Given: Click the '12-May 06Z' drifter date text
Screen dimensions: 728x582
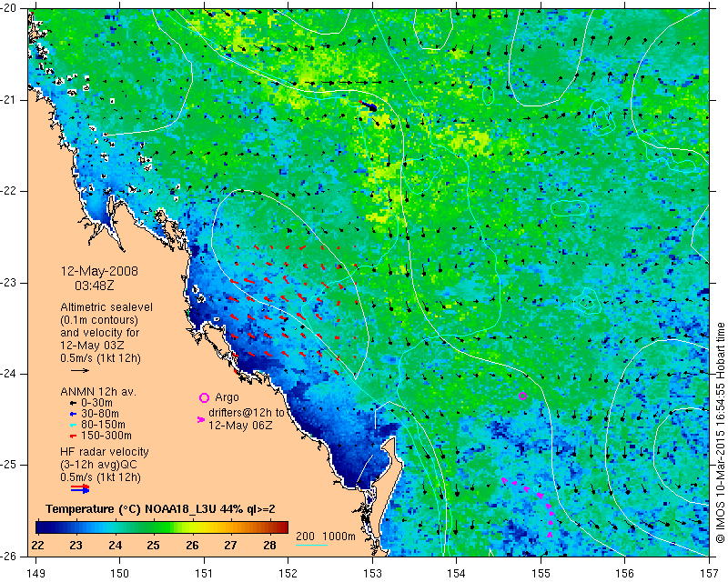Looking at the screenshot, I should tap(240, 425).
